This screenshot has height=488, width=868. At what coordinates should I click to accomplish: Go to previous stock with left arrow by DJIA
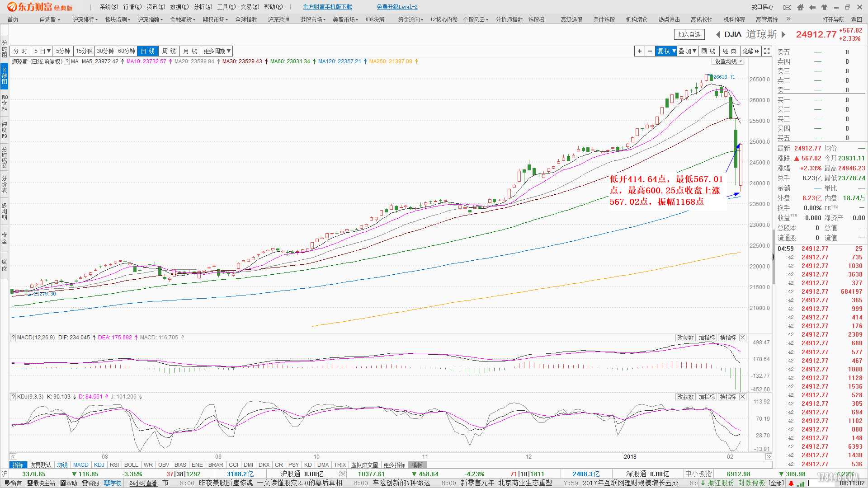(x=717, y=35)
